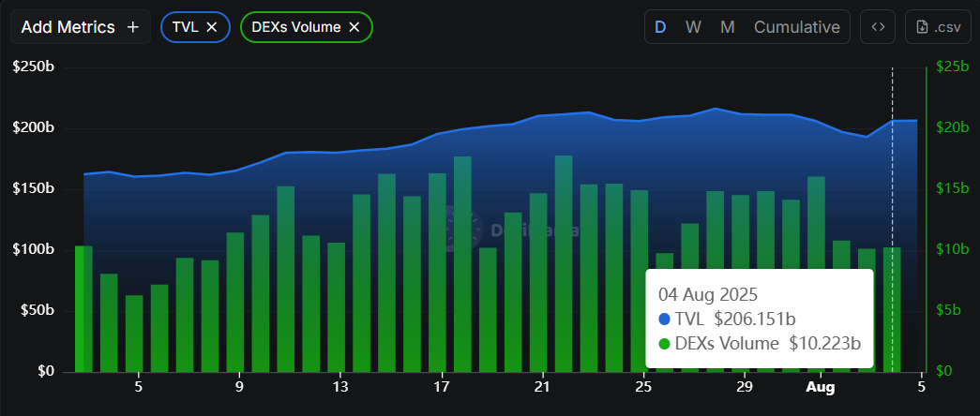Click the Aug label on x-axis
This screenshot has height=416, width=980.
point(820,387)
